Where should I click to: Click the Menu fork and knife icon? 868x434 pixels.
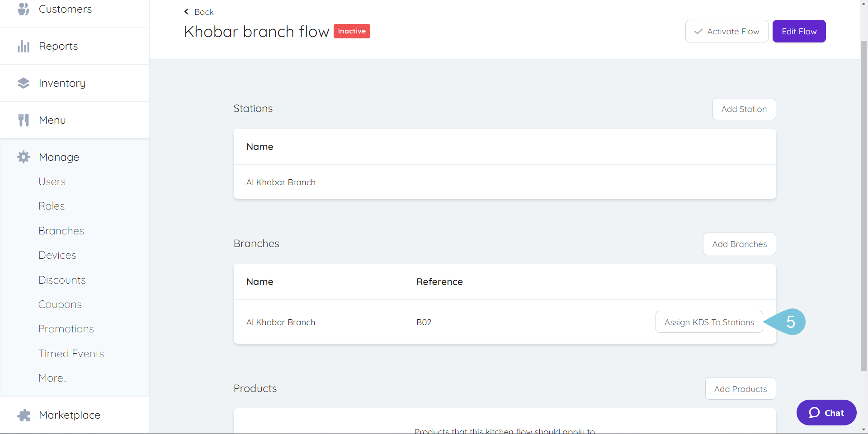(24, 120)
